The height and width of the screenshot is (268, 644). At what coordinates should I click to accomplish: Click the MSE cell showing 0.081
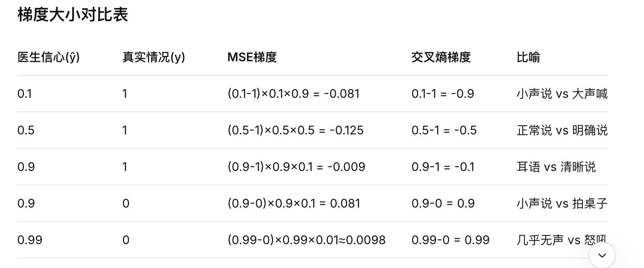click(x=294, y=204)
